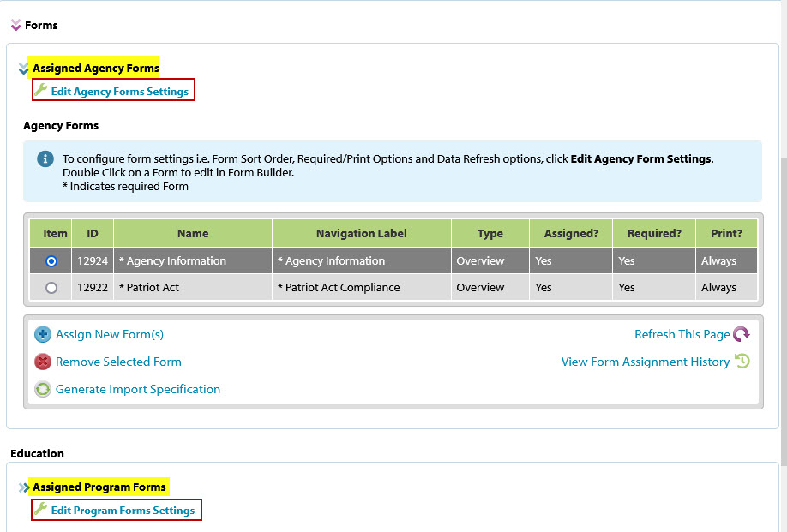This screenshot has height=532, width=787.
Task: Click the wrench icon beside Edit Program Forms Settings
Action: pyautogui.click(x=40, y=509)
